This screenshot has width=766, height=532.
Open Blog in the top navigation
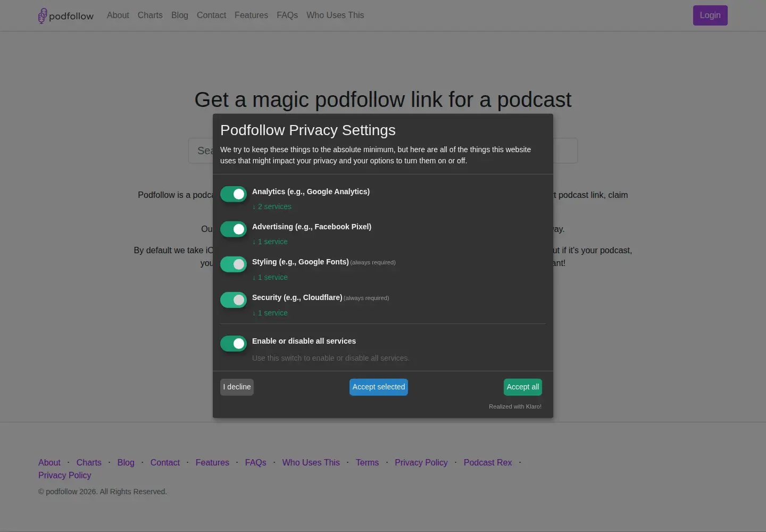click(180, 15)
